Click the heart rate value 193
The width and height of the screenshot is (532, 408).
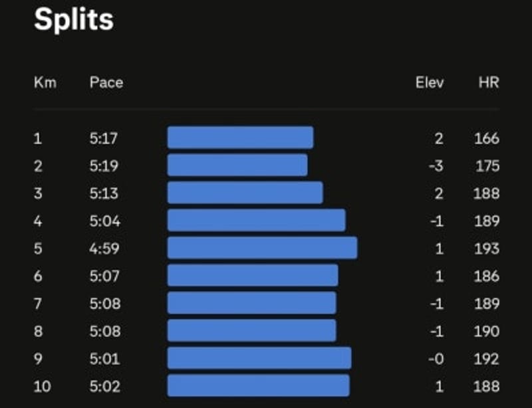pyautogui.click(x=487, y=249)
